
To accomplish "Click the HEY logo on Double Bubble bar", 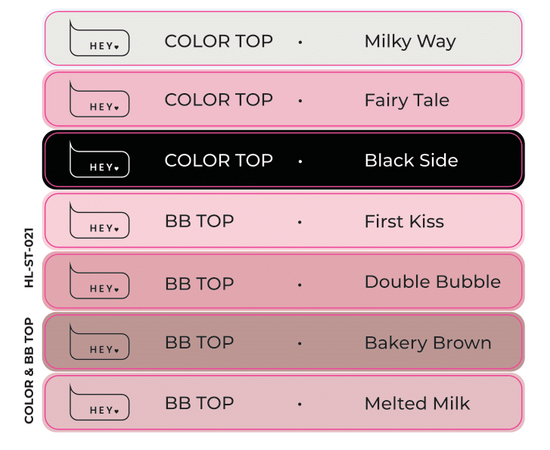I will coord(100,281).
